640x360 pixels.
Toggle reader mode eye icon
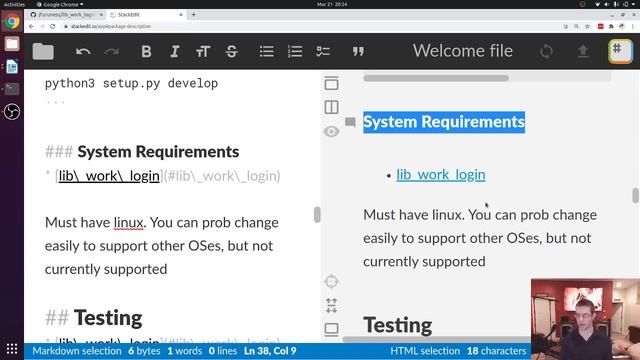(331, 131)
